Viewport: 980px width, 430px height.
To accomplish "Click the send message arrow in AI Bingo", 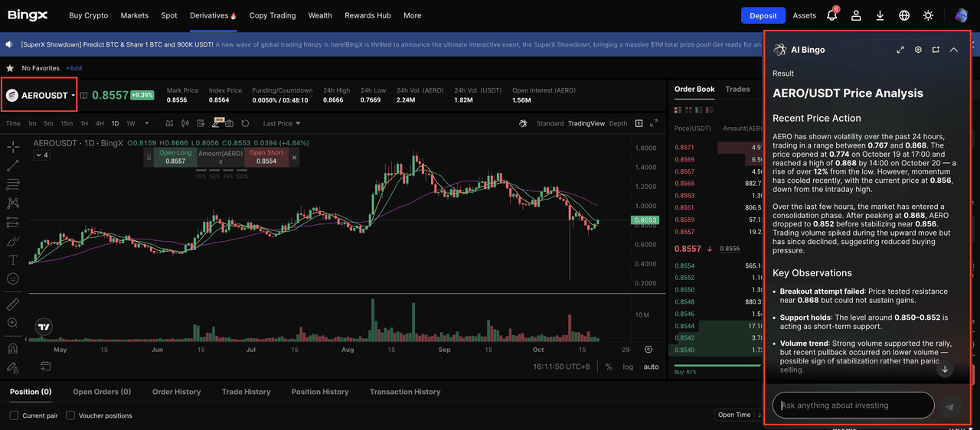I will [950, 406].
